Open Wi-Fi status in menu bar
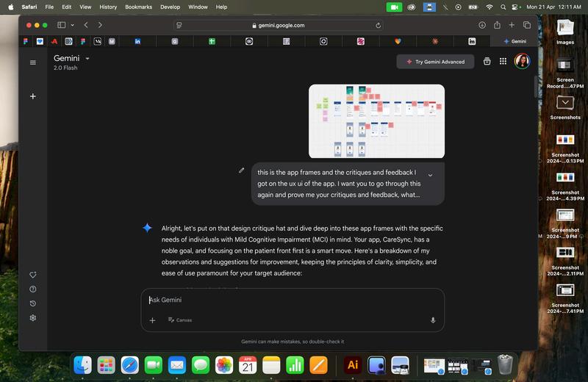 tap(489, 7)
